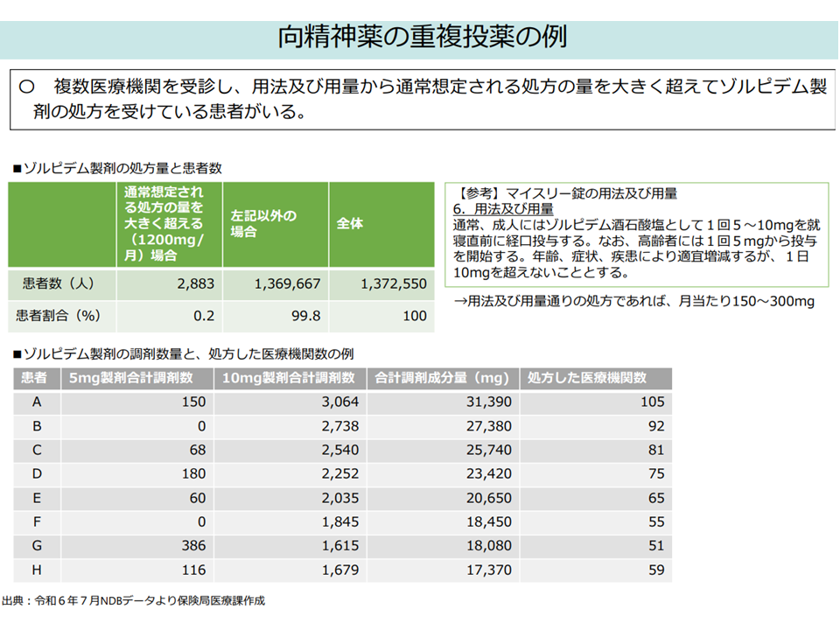The height and width of the screenshot is (630, 840).
Task: Select the header cell mentioning 1200mg/月
Action: click(168, 224)
